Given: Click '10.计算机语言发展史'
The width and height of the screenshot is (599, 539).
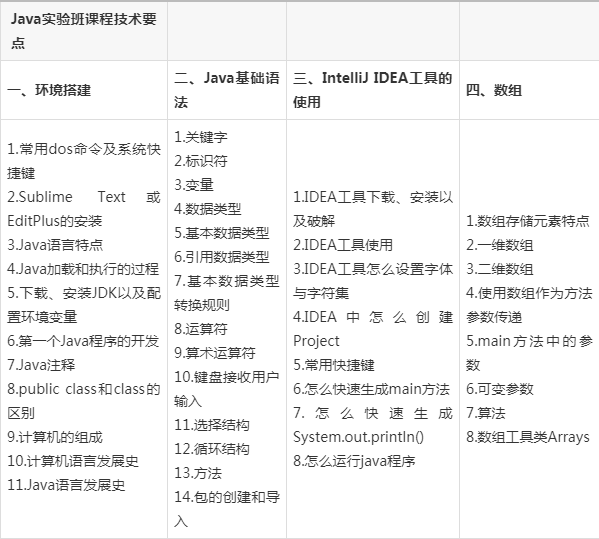Looking at the screenshot, I should point(73,461).
